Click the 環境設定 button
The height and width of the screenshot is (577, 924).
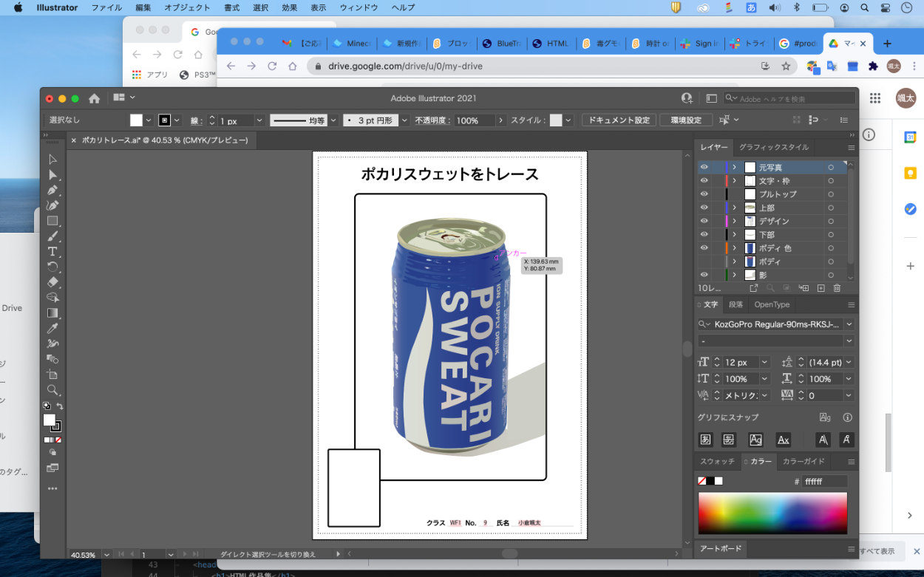(x=685, y=120)
